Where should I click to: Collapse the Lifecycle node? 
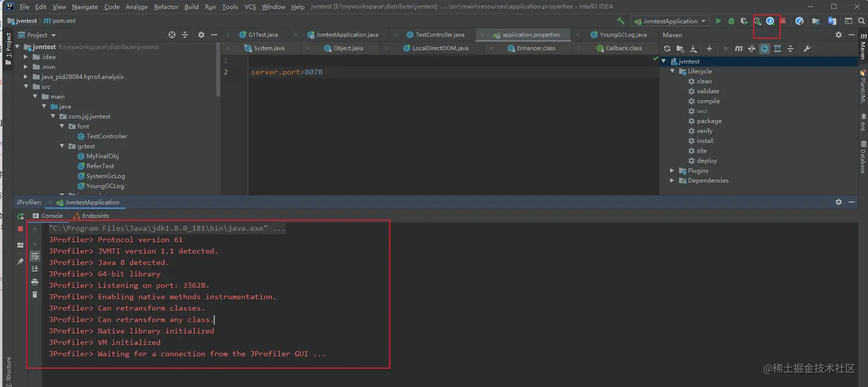pyautogui.click(x=672, y=71)
